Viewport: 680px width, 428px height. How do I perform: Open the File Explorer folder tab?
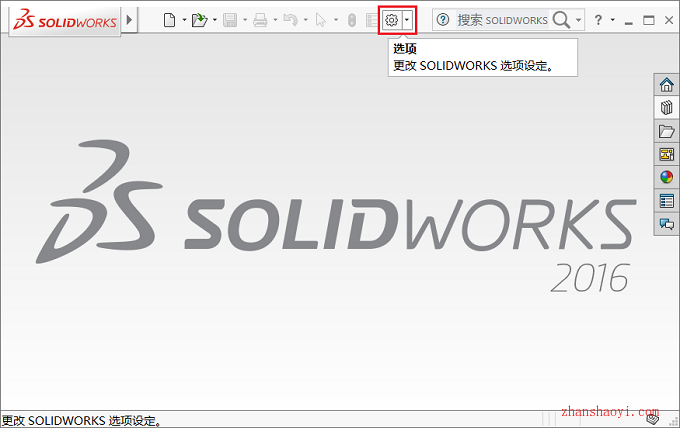coord(667,131)
